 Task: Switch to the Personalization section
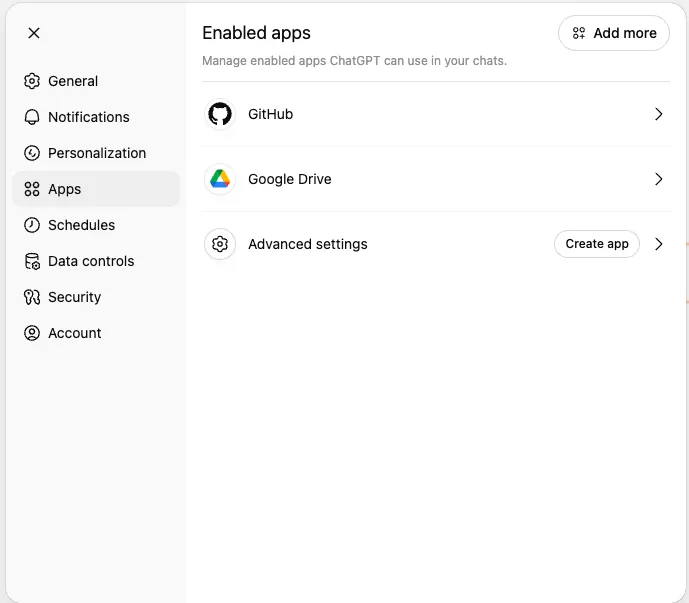coord(97,153)
